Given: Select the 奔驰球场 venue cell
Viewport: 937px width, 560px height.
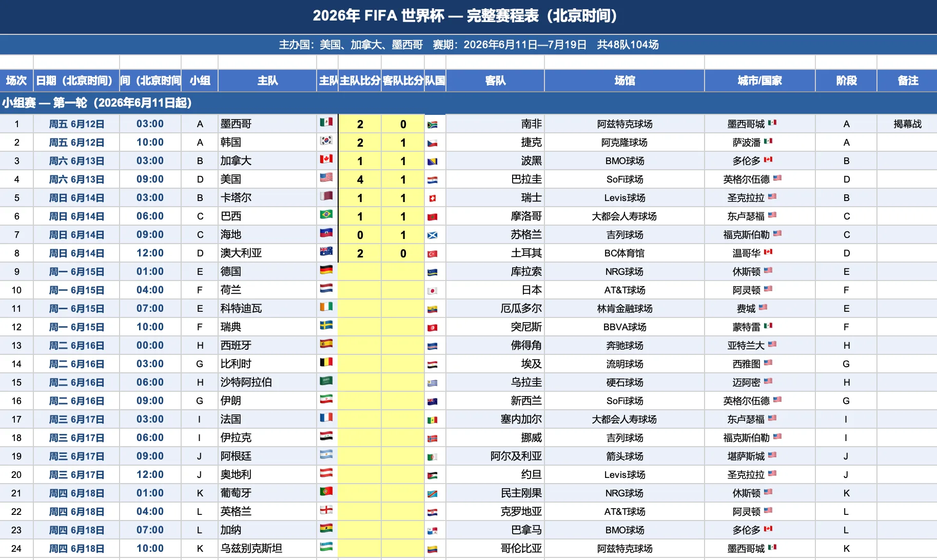Looking at the screenshot, I should (624, 345).
